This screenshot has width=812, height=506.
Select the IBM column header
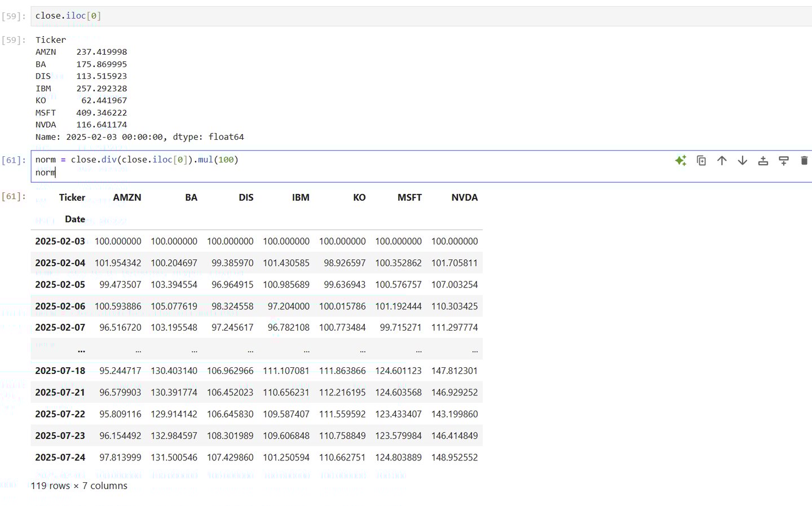click(301, 197)
